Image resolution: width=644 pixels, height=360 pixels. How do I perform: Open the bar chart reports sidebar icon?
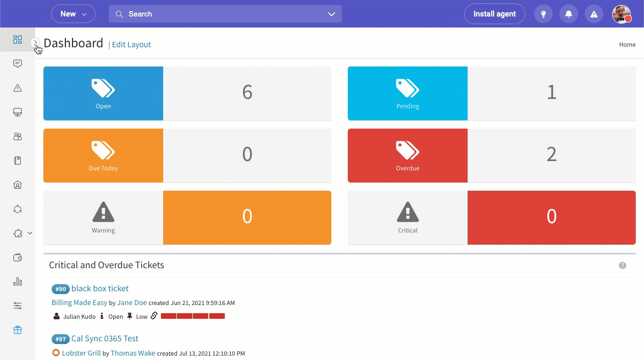(17, 281)
